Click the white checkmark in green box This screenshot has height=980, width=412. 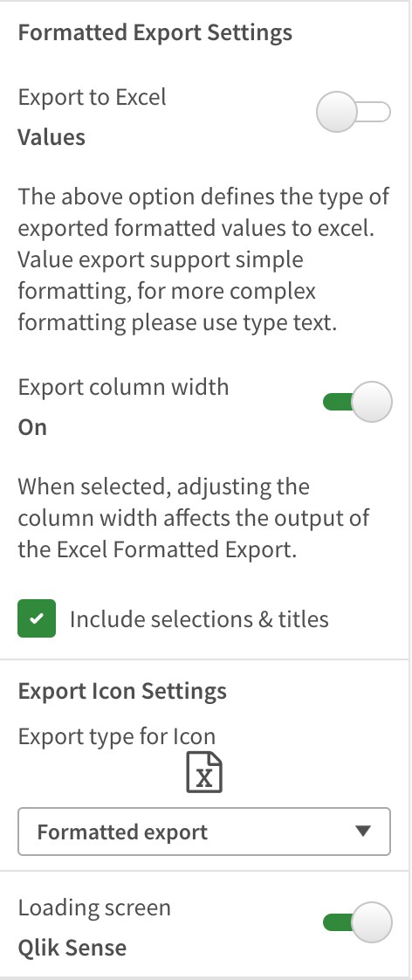point(37,618)
